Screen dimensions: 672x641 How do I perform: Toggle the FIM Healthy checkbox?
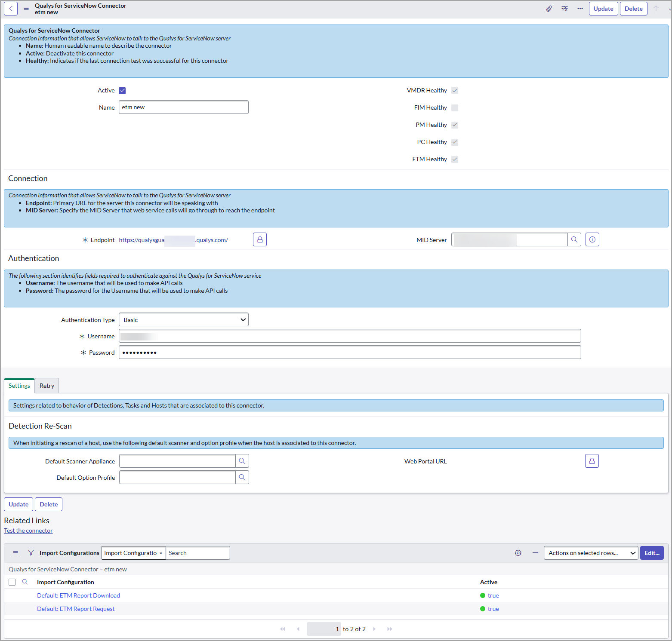pyautogui.click(x=455, y=107)
